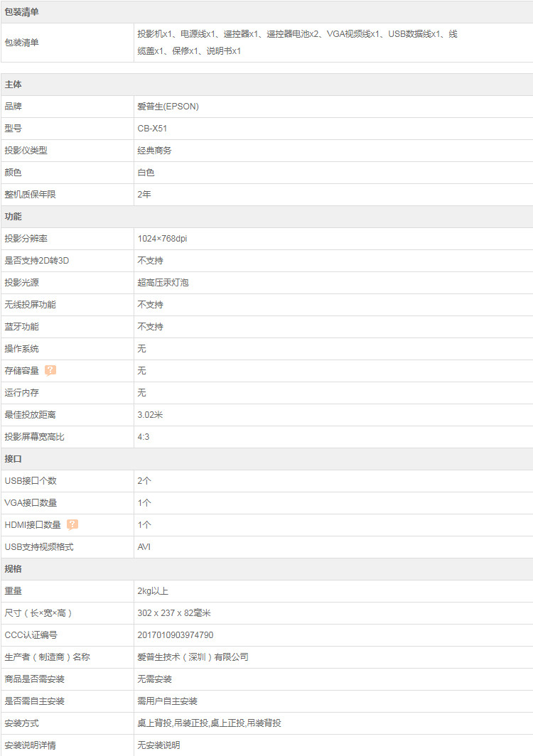Click the 蓝牙功能 label
This screenshot has width=533, height=756.
(x=22, y=327)
